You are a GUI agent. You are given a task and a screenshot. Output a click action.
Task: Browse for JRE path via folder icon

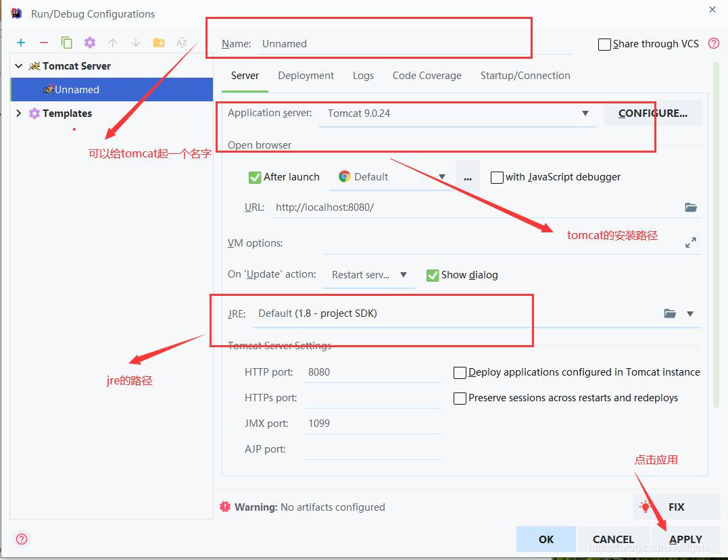pos(670,313)
